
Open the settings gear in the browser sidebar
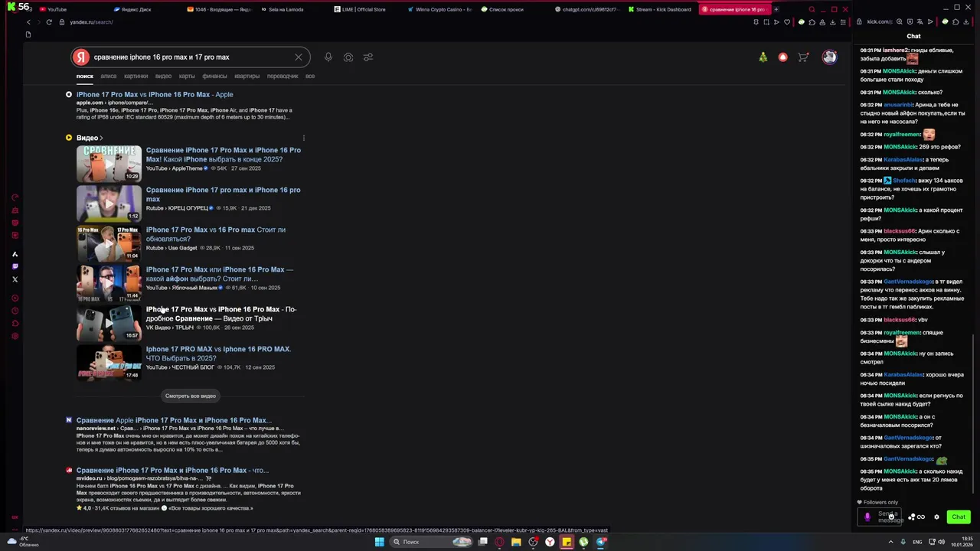coord(15,337)
